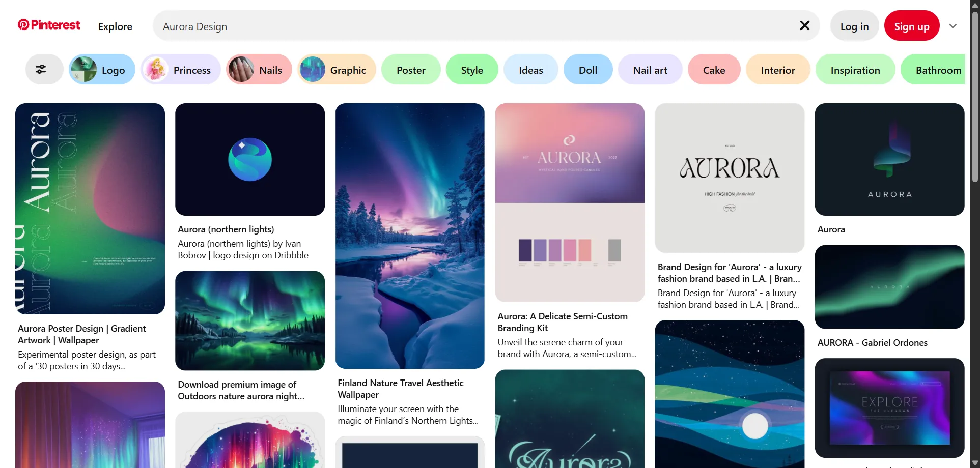Image resolution: width=980 pixels, height=468 pixels.
Task: Click the Pinterest logo
Action: [x=49, y=25]
